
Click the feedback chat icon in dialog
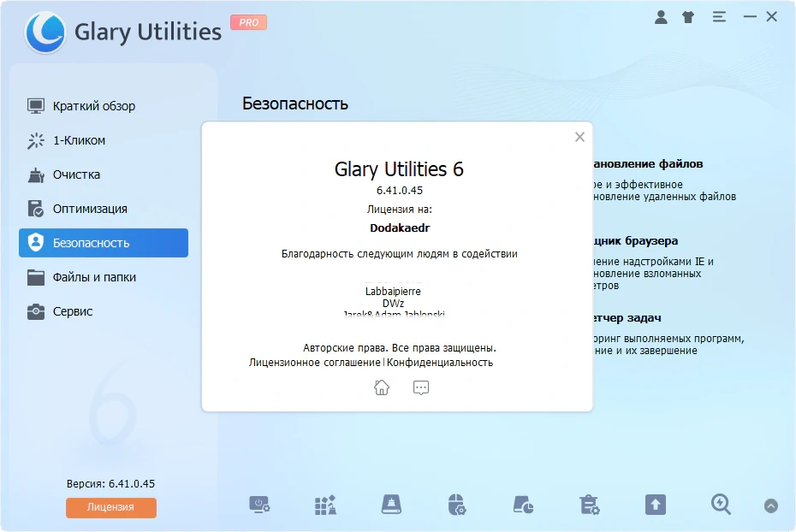point(421,387)
